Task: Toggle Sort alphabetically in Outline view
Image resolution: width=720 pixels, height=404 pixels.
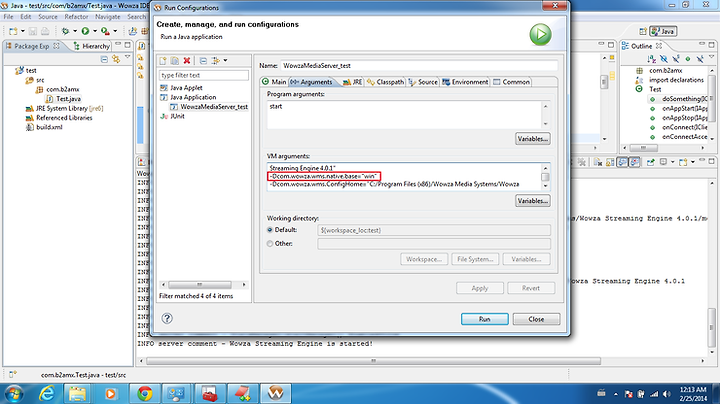Action: (652, 59)
